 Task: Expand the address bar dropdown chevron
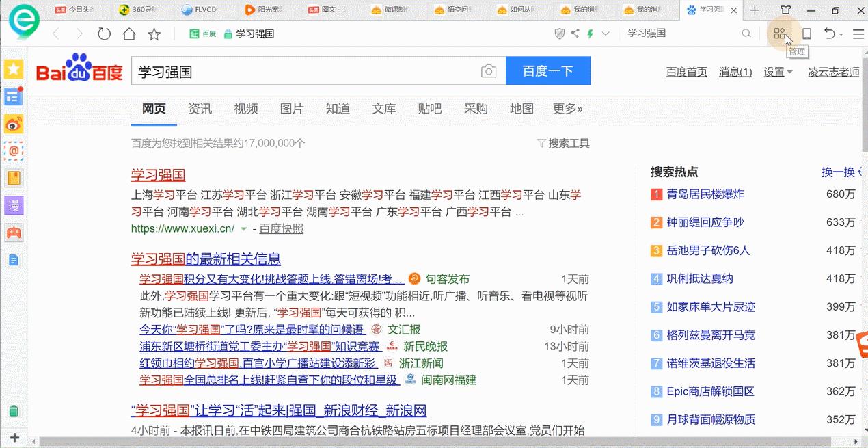[x=606, y=33]
